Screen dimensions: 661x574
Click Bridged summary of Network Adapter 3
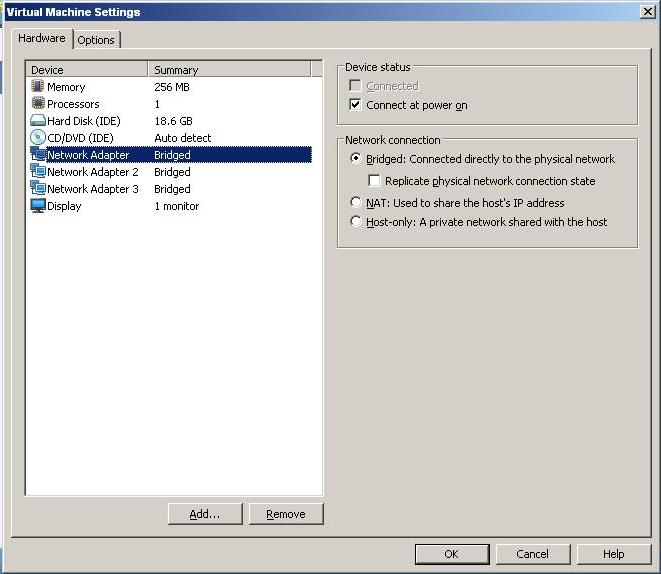pyautogui.click(x=172, y=189)
